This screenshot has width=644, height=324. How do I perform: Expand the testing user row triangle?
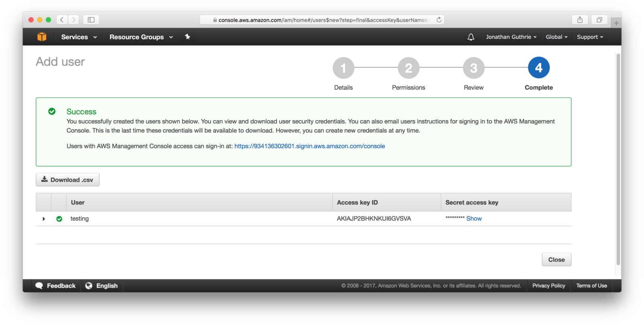[44, 219]
